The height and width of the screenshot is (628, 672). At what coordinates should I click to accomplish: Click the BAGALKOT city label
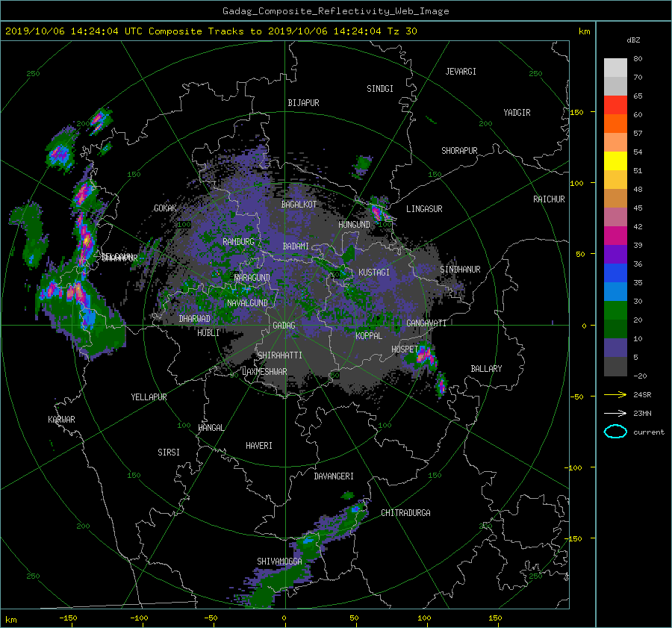coord(299,205)
